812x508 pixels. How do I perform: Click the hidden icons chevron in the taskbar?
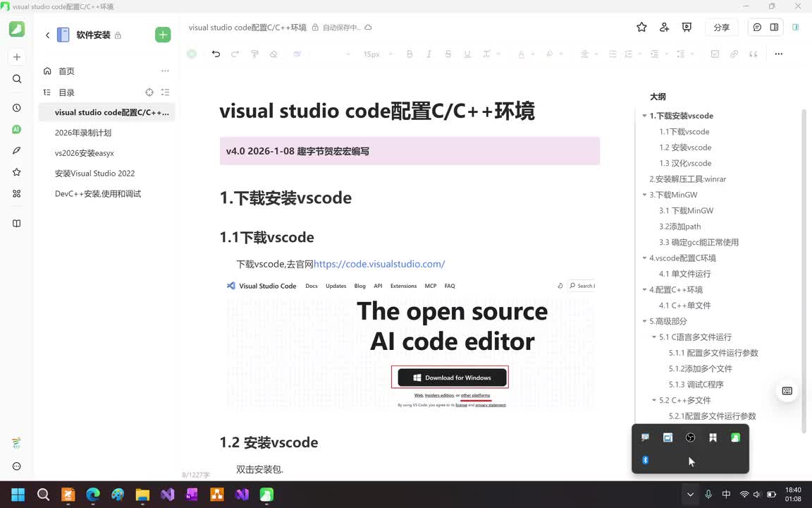[x=690, y=495]
